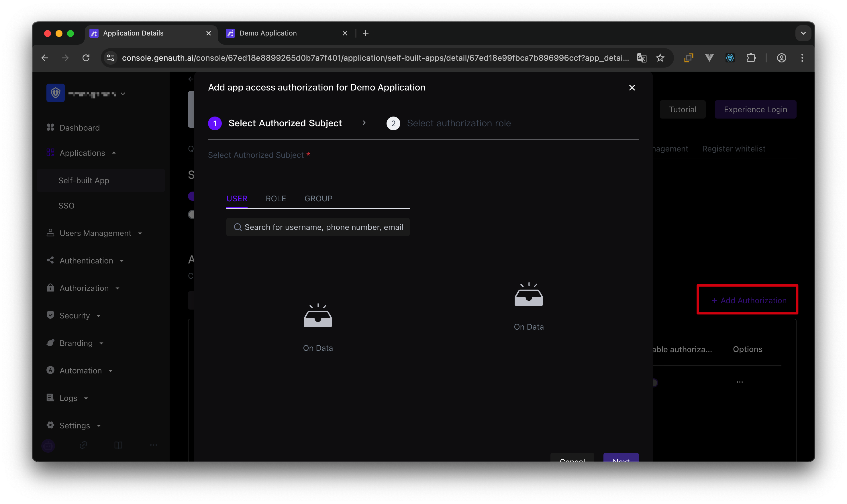Click the Google Translate icon
847x504 pixels.
pos(642,58)
